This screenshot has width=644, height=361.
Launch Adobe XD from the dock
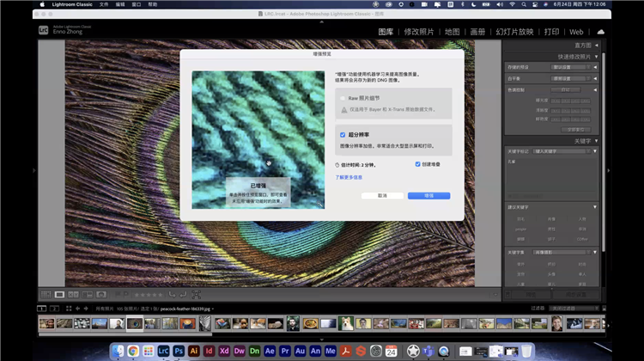tap(224, 352)
